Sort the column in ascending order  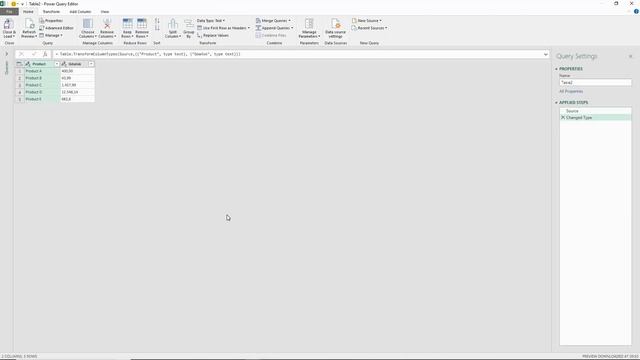(157, 20)
